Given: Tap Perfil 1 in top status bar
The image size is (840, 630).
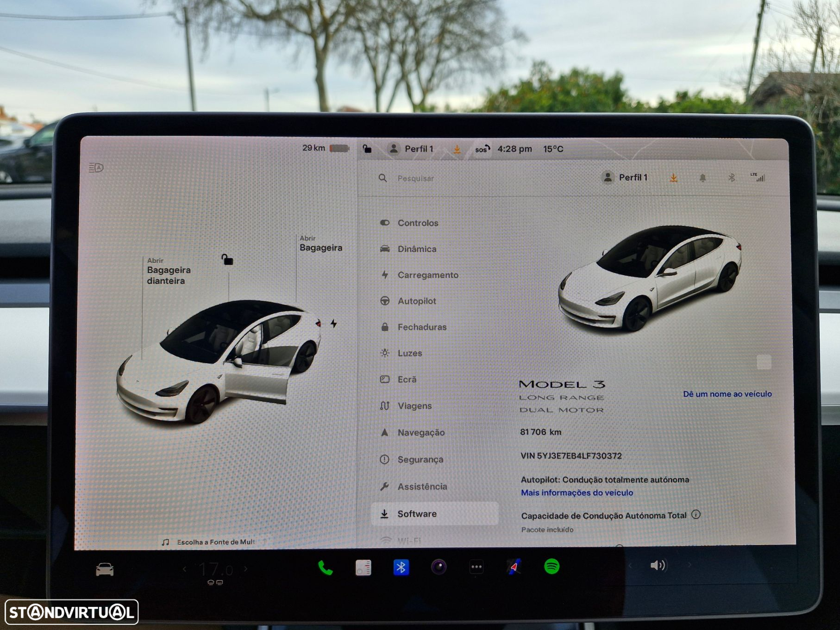Looking at the screenshot, I should point(411,149).
